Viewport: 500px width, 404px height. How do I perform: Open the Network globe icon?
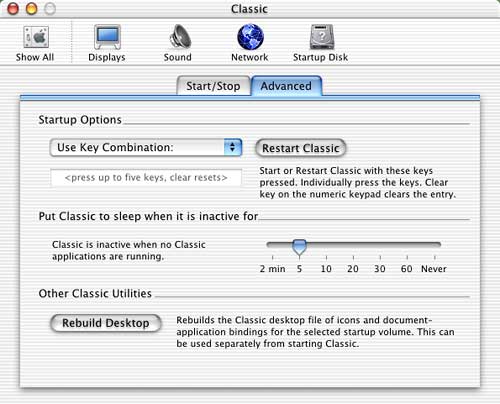pos(250,37)
